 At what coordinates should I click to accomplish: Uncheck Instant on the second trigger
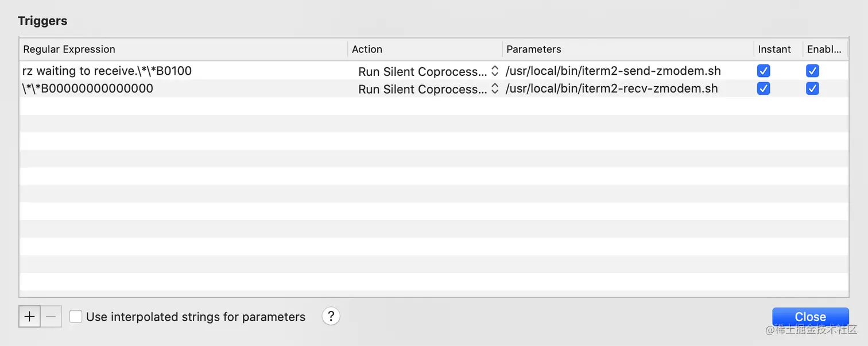[764, 89]
